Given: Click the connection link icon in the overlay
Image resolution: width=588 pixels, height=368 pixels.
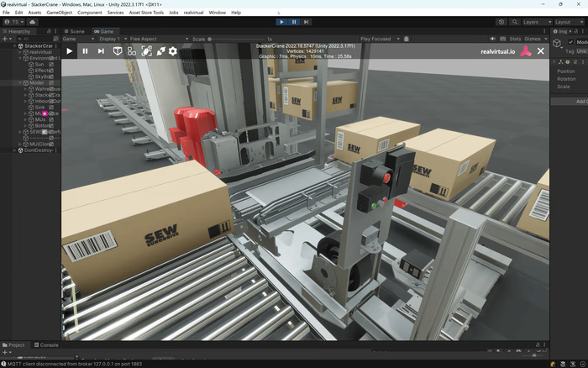Looking at the screenshot, I should point(160,51).
